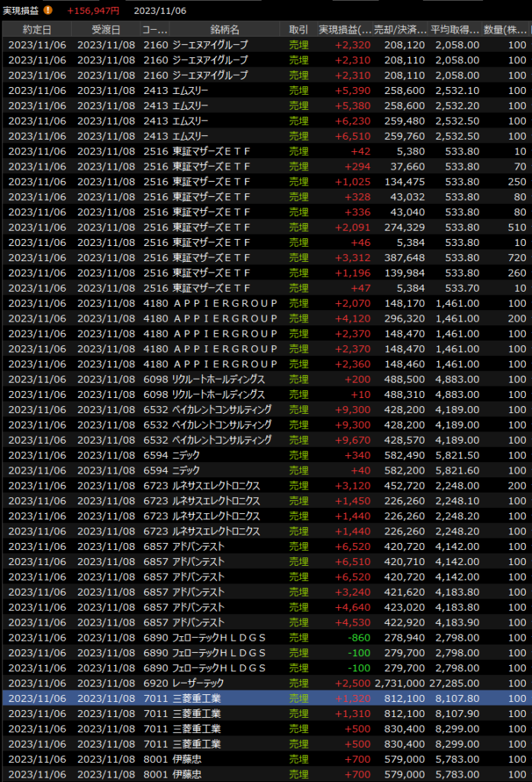Sort by the 約定日 column header
532x782 pixels.
37,30
